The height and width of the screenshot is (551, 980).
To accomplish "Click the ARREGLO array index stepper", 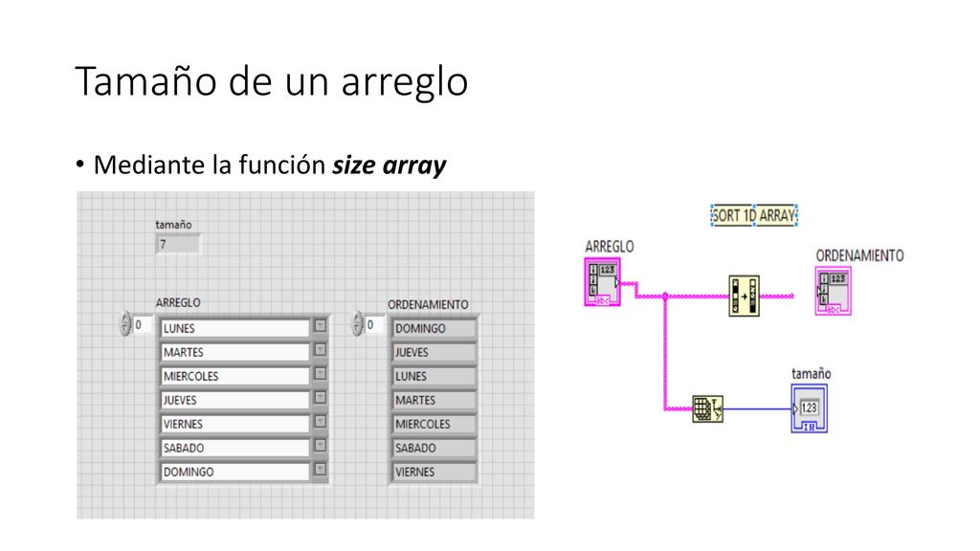I will coord(125,324).
